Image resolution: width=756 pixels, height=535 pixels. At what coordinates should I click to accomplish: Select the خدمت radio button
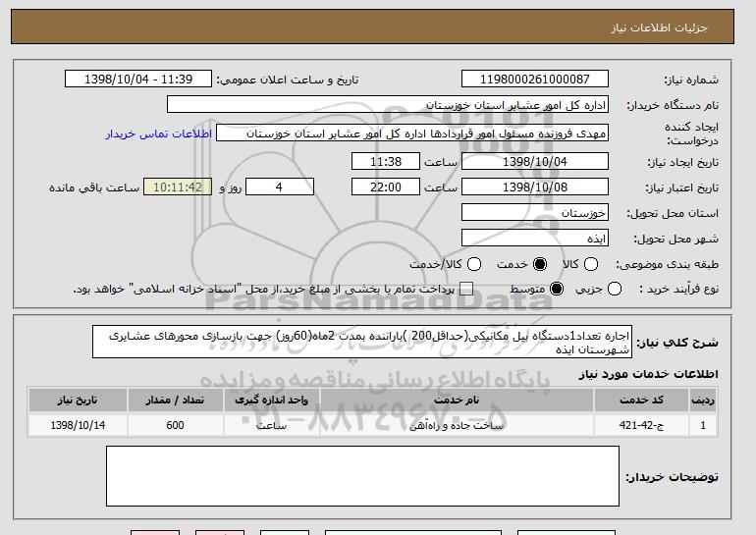click(x=540, y=264)
